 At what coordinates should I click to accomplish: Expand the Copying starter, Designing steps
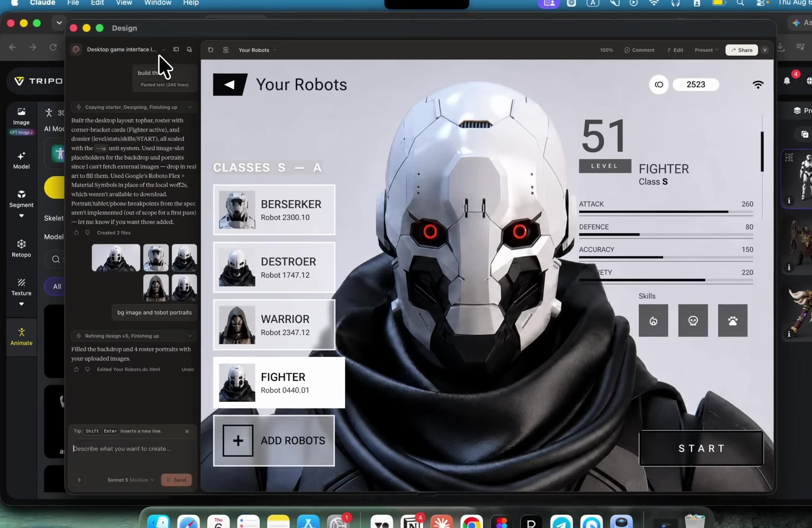[x=134, y=107]
